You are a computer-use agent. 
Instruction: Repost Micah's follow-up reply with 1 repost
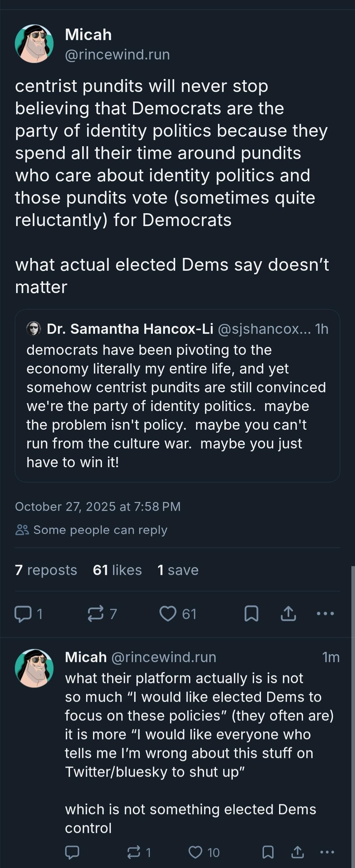(x=134, y=852)
